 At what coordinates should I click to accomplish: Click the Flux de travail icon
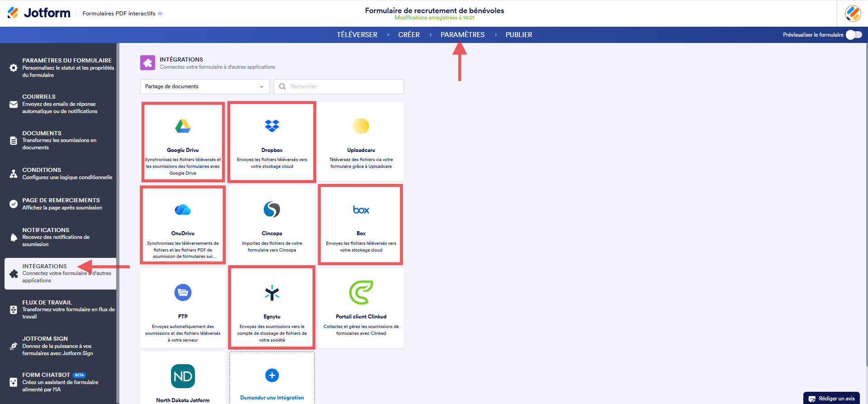point(14,310)
